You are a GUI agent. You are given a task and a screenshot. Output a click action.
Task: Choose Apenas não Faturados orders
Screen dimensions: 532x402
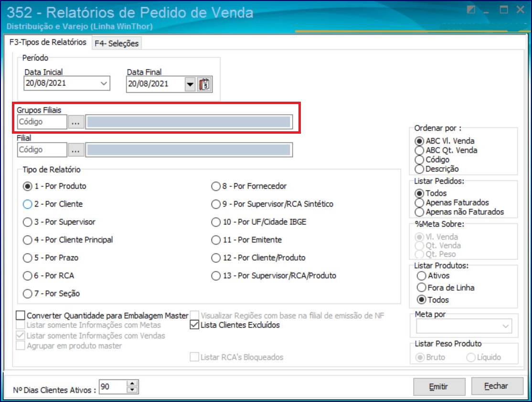pyautogui.click(x=459, y=212)
